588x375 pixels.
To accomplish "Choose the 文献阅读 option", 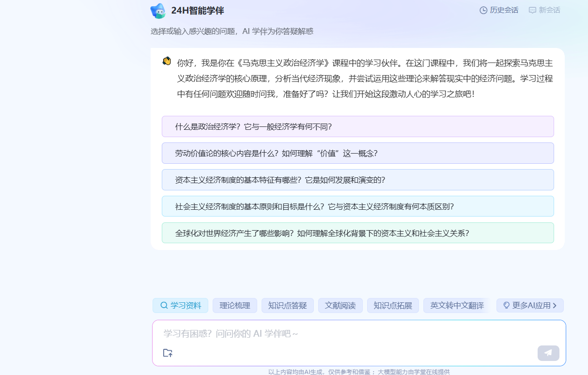I will 340,305.
